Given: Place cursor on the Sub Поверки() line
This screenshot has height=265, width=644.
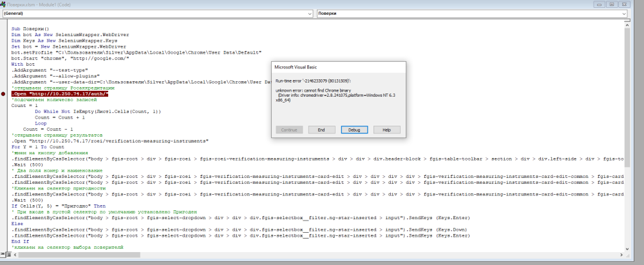Looking at the screenshot, I should (x=33, y=29).
